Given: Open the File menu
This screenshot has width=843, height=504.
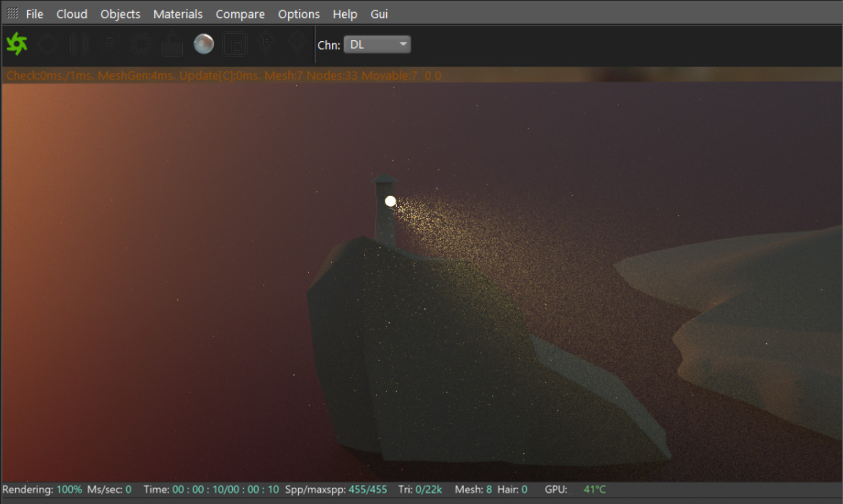Looking at the screenshot, I should tap(35, 14).
